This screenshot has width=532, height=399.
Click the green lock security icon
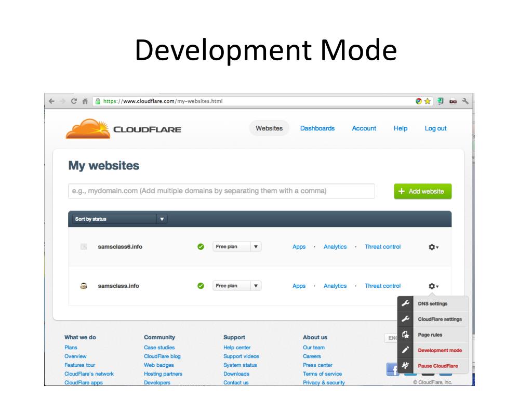pyautogui.click(x=98, y=101)
